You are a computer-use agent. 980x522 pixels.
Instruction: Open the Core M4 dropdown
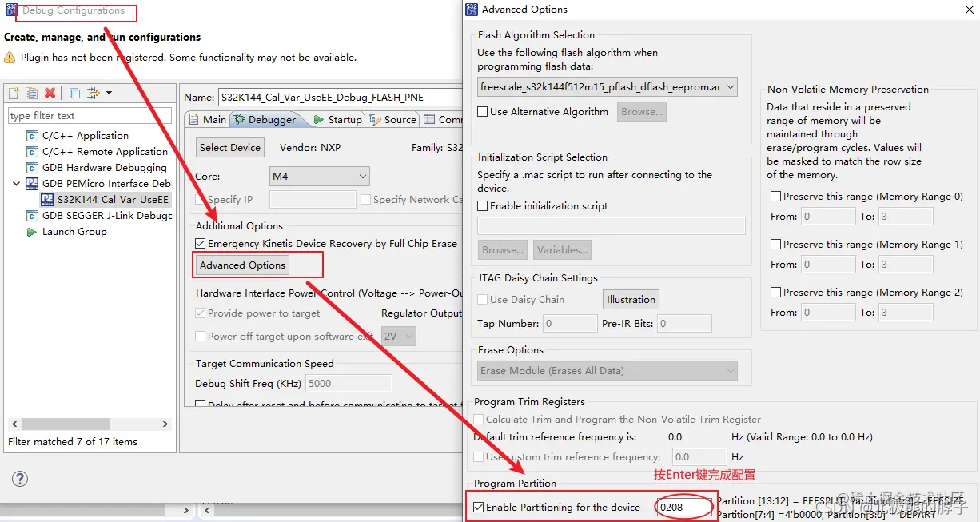pyautogui.click(x=320, y=176)
